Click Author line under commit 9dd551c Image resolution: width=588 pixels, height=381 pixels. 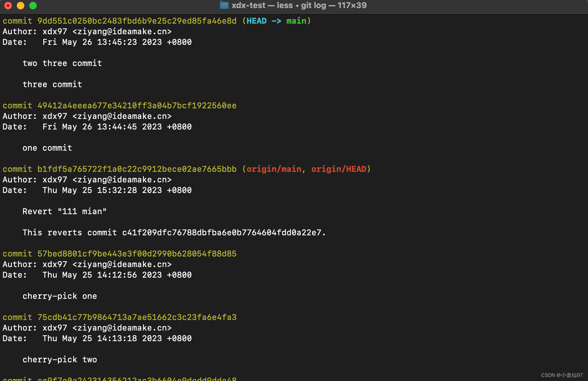[87, 31]
